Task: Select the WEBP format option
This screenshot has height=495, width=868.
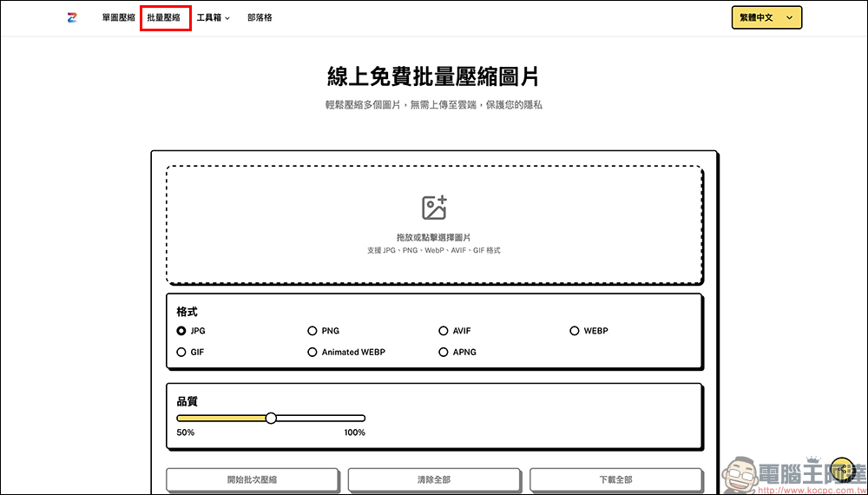Action: point(589,331)
